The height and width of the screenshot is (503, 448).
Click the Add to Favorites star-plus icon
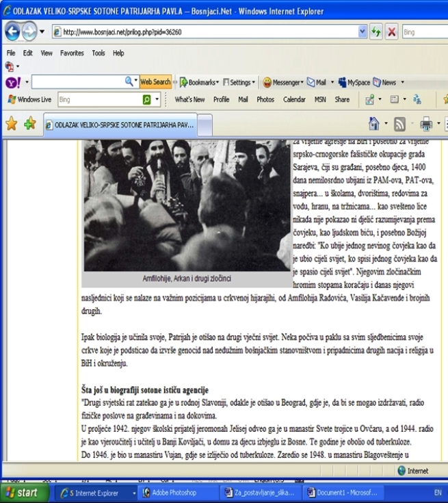tap(30, 123)
